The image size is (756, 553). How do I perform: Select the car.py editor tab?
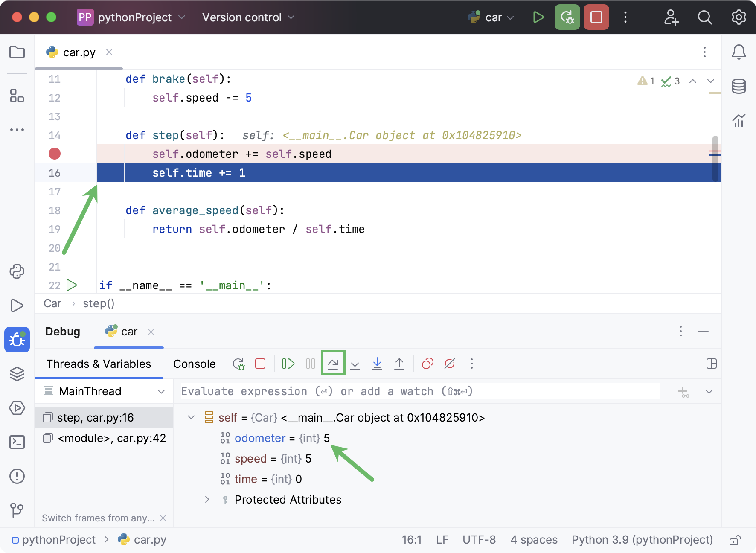[x=79, y=52]
